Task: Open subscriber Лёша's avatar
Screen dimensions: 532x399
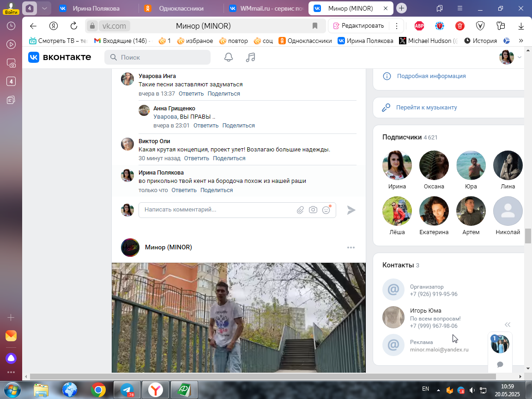Action: click(397, 211)
